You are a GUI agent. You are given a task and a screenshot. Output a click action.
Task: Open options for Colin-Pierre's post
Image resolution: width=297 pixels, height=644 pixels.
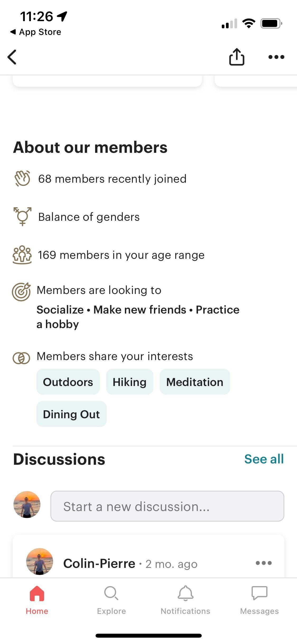[x=263, y=563]
